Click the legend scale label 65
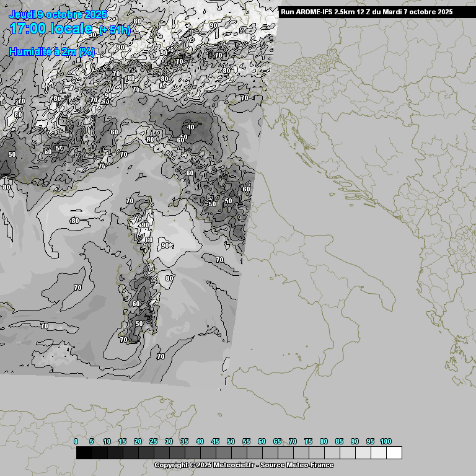 tap(277, 441)
